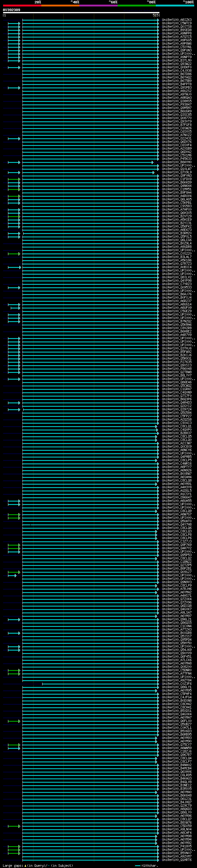Select hit label UniRef100_Q08770

pyautogui.click(x=177, y=118)
